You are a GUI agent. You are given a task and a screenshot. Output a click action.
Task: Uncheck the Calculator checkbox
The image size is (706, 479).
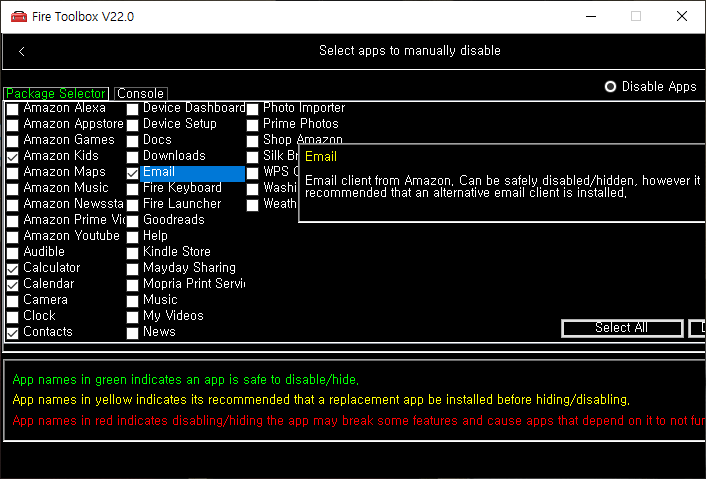click(13, 269)
